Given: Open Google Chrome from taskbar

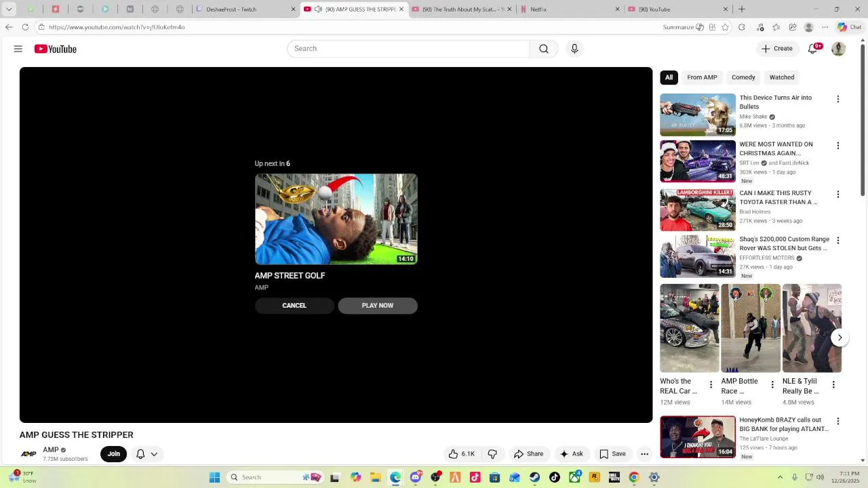Looking at the screenshot, I should (x=634, y=477).
